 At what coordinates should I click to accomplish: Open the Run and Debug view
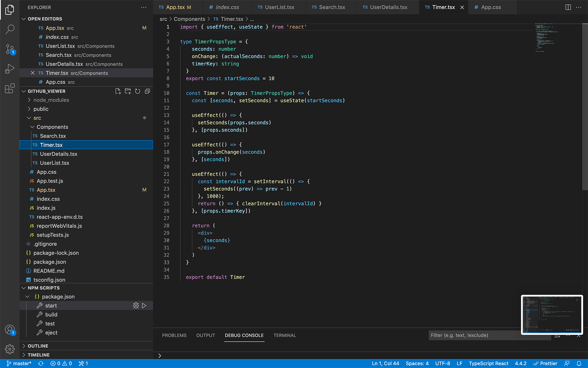(10, 69)
